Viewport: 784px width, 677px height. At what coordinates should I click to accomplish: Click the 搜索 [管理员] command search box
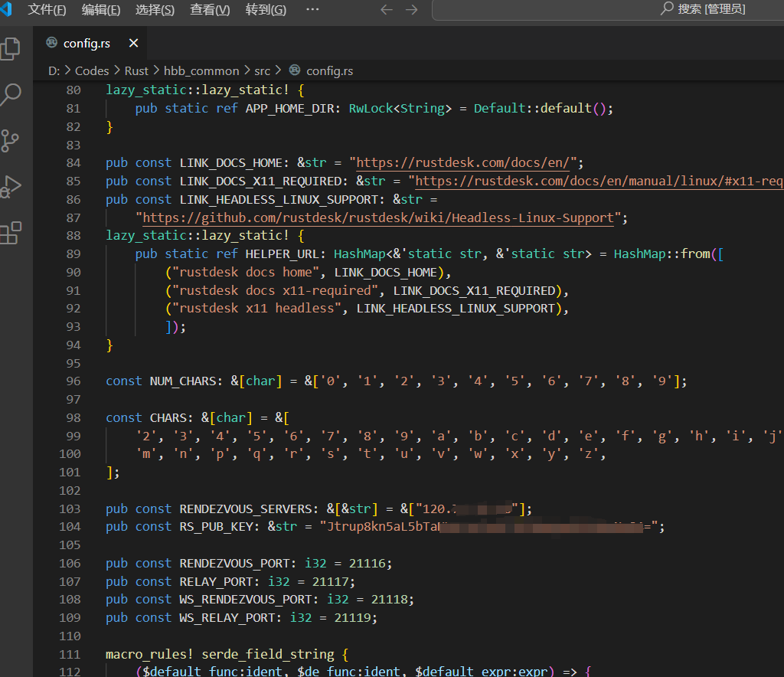(608, 9)
